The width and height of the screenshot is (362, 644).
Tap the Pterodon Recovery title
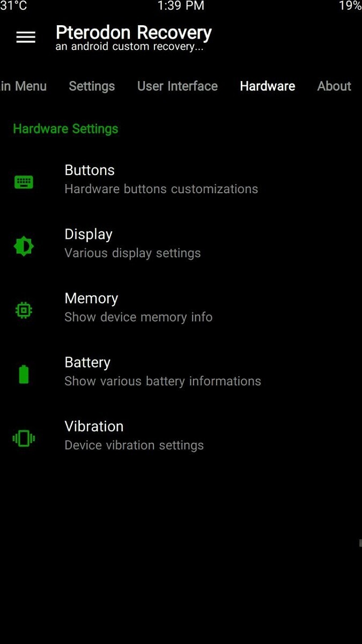(x=134, y=33)
